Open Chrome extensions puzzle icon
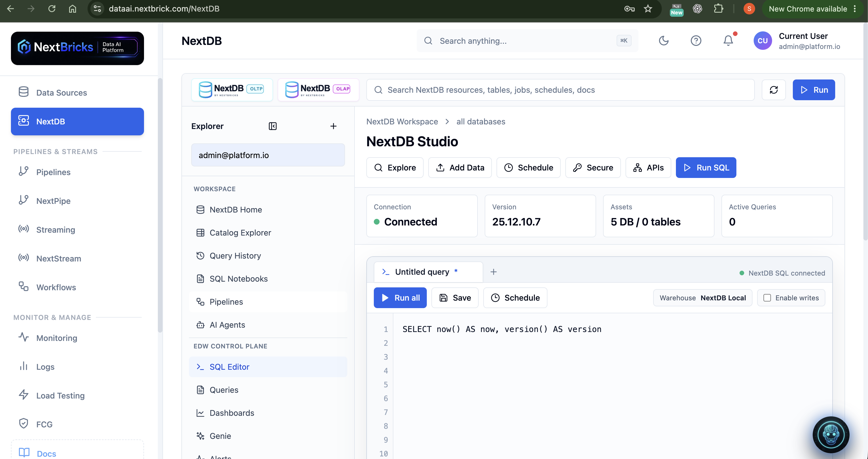The width and height of the screenshot is (868, 459). [x=719, y=9]
